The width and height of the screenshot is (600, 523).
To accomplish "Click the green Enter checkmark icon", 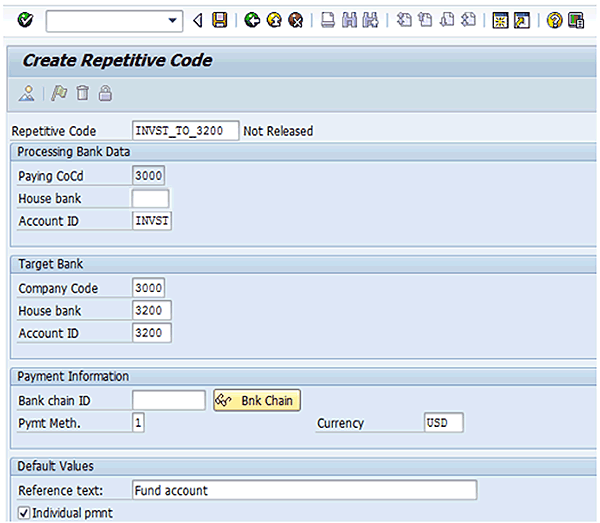I will pyautogui.click(x=25, y=20).
